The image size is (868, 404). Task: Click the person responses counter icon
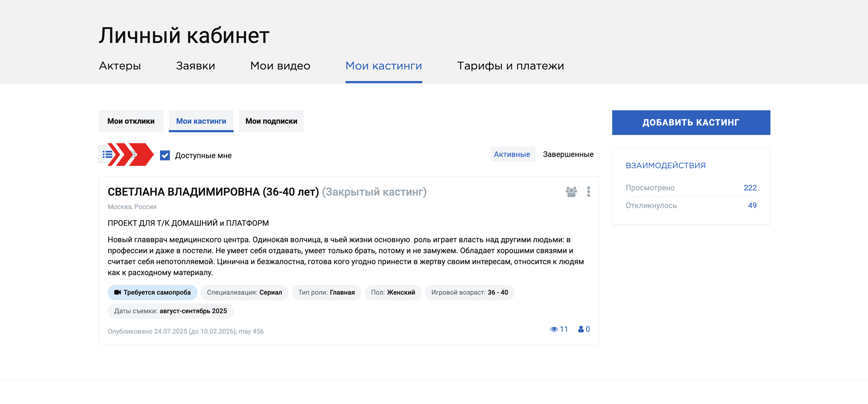pyautogui.click(x=581, y=329)
